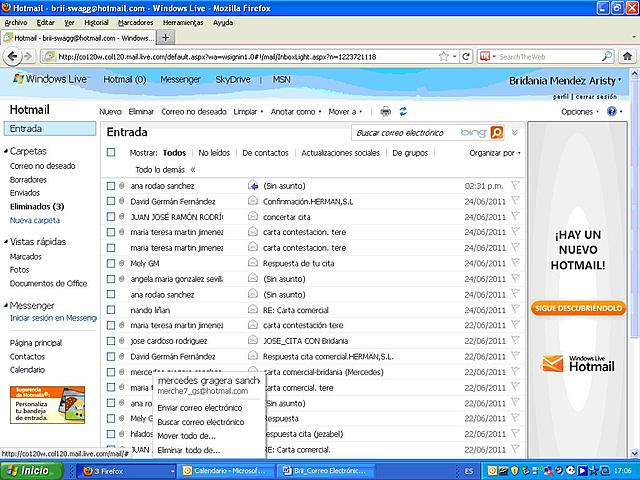Click the Windows Live logo
The height and width of the screenshot is (480, 640).
tap(50, 79)
